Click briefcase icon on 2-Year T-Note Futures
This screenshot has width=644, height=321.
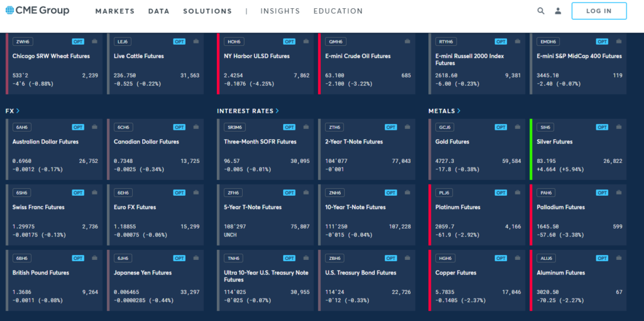point(406,127)
